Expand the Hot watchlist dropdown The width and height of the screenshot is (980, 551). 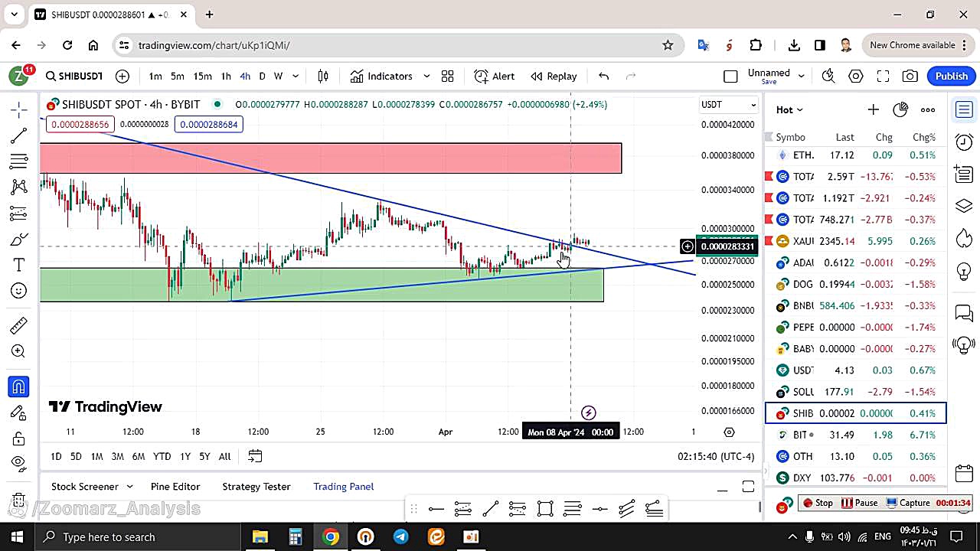789,110
